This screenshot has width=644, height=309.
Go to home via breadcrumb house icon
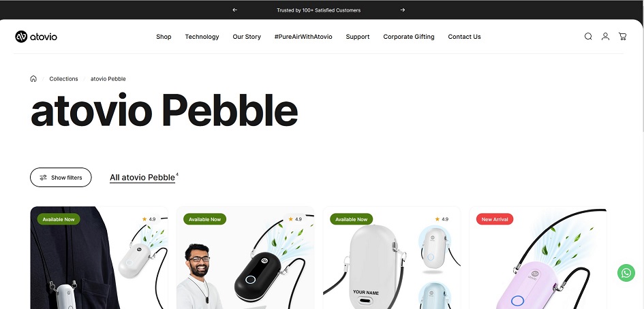33,79
